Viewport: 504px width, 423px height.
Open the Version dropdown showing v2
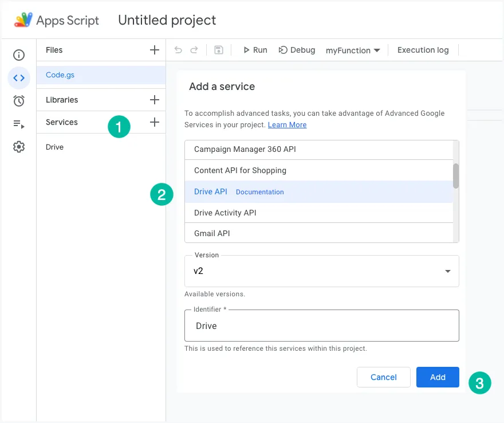click(x=321, y=271)
